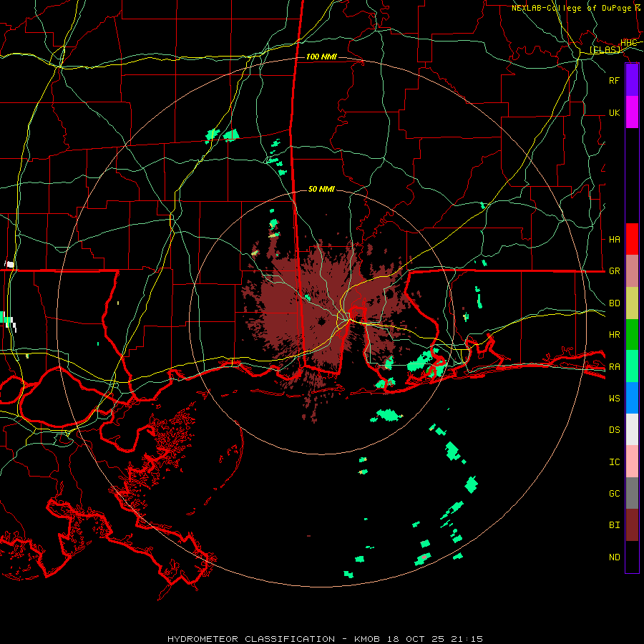The image size is (644, 644).
Task: Click the RF legend label
Action: coord(614,80)
